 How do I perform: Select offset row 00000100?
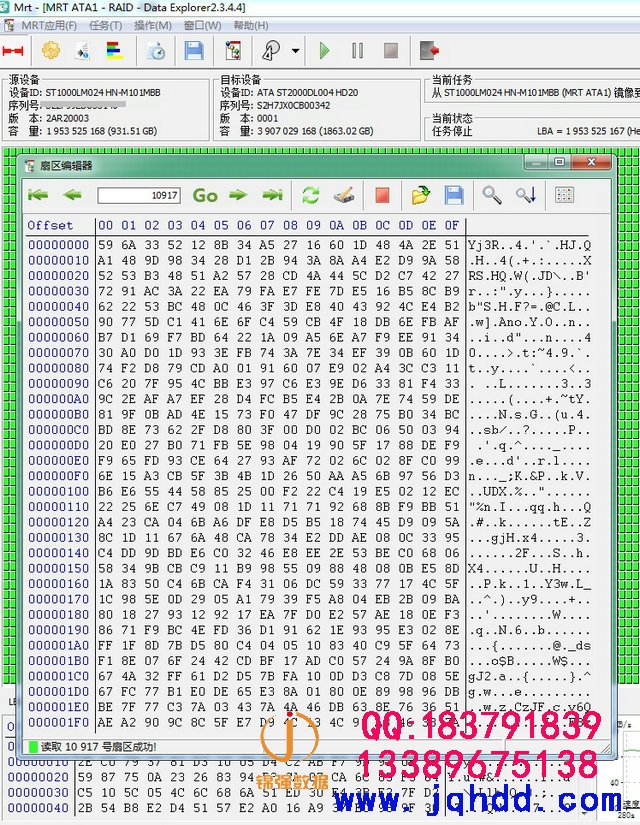pos(58,492)
